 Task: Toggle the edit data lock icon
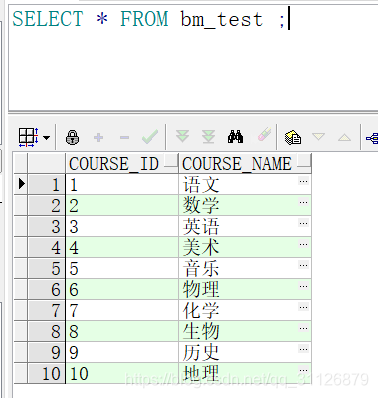pyautogui.click(x=72, y=137)
